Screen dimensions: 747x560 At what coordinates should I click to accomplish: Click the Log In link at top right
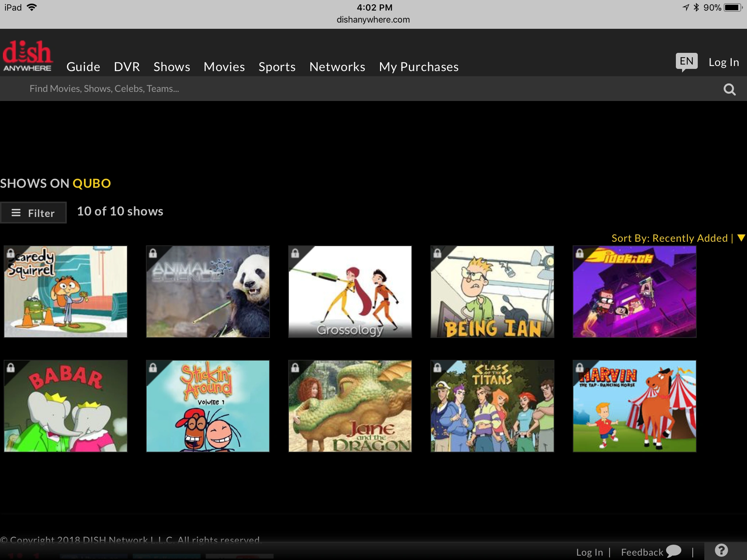724,62
